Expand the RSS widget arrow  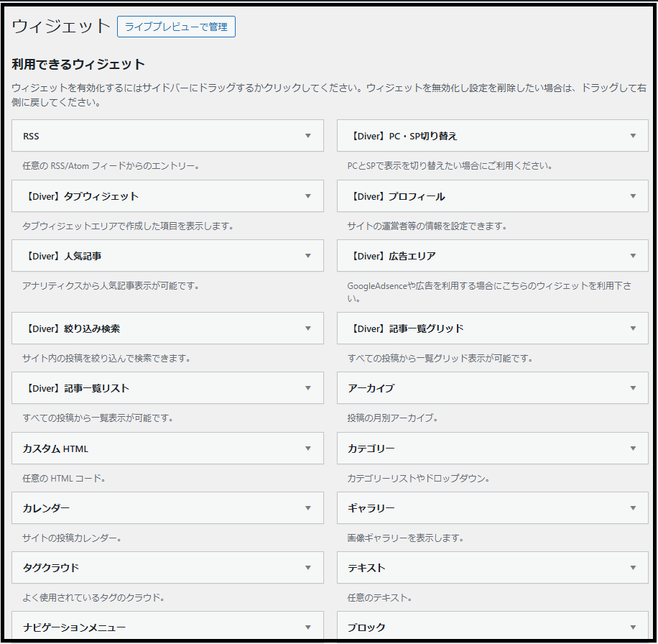308,136
